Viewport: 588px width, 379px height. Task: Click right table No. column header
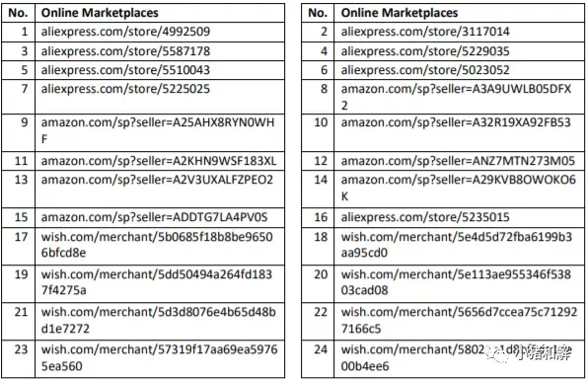(318, 13)
